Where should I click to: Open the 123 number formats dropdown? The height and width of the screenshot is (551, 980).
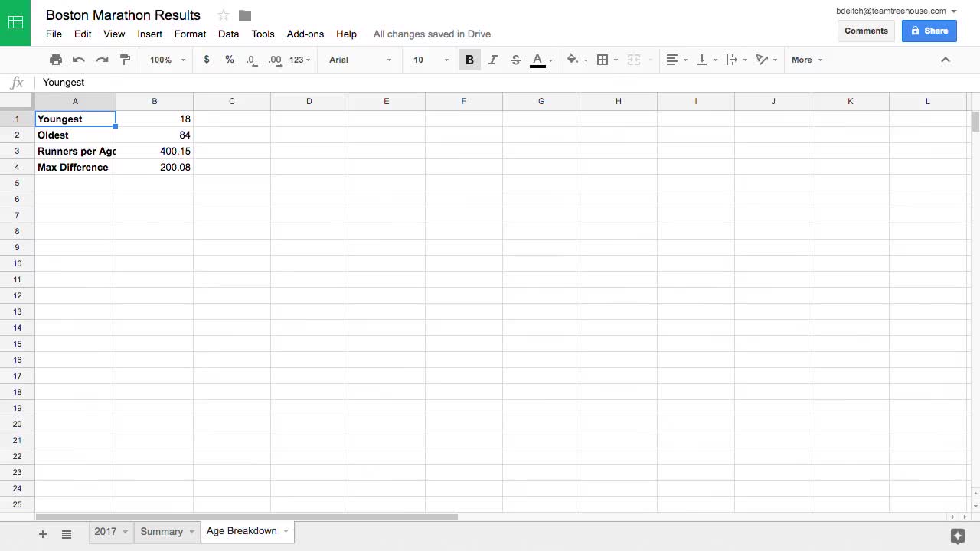(x=299, y=60)
